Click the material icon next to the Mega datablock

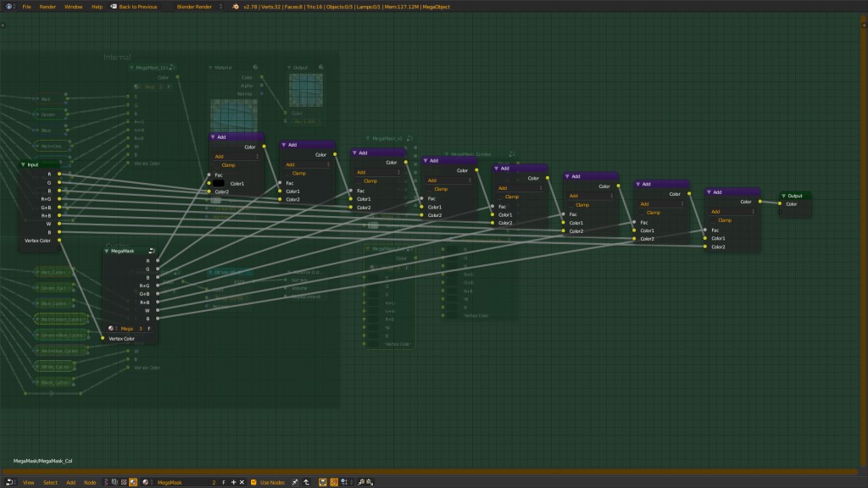(109, 329)
